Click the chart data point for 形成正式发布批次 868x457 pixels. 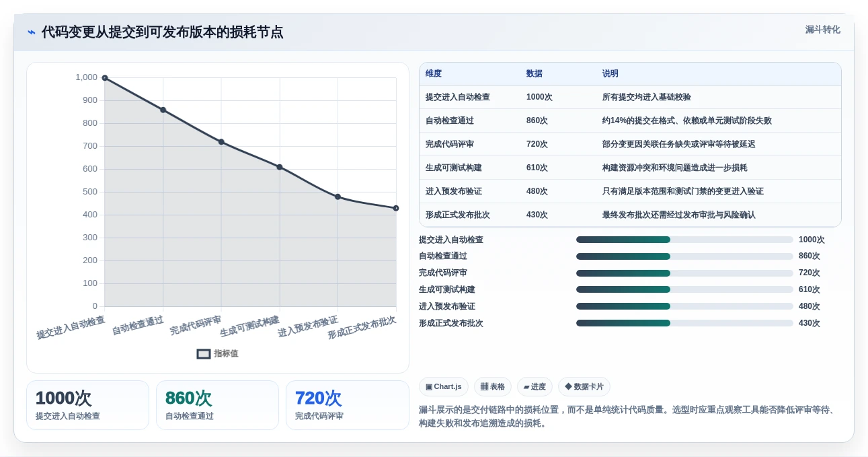click(x=396, y=208)
